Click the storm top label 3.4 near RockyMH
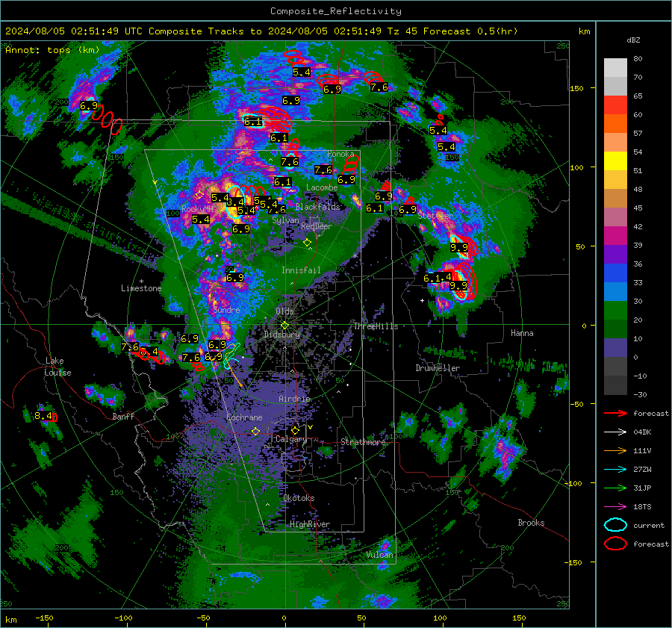This screenshot has width=672, height=628. point(235,202)
